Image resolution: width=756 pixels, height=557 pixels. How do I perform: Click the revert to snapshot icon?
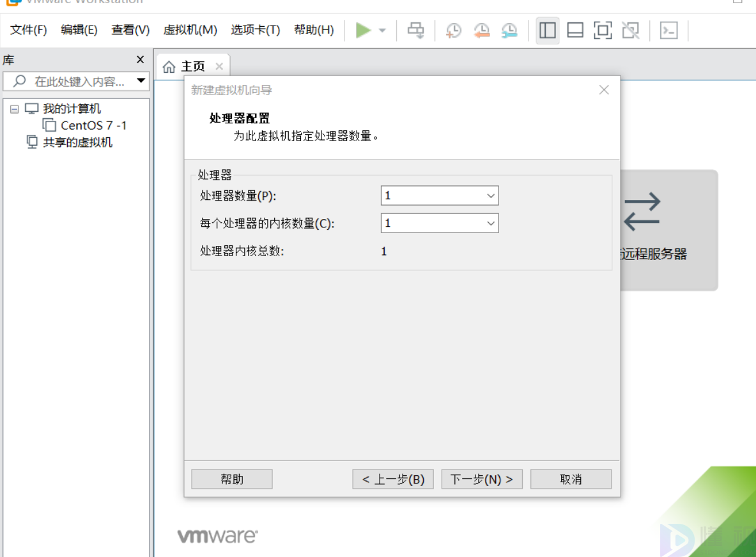pos(481,30)
